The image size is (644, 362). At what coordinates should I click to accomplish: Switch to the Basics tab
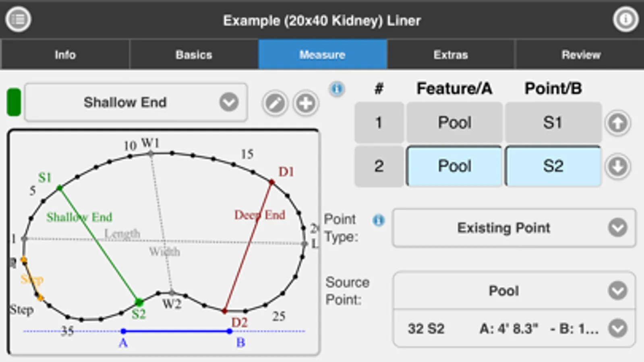(x=194, y=55)
